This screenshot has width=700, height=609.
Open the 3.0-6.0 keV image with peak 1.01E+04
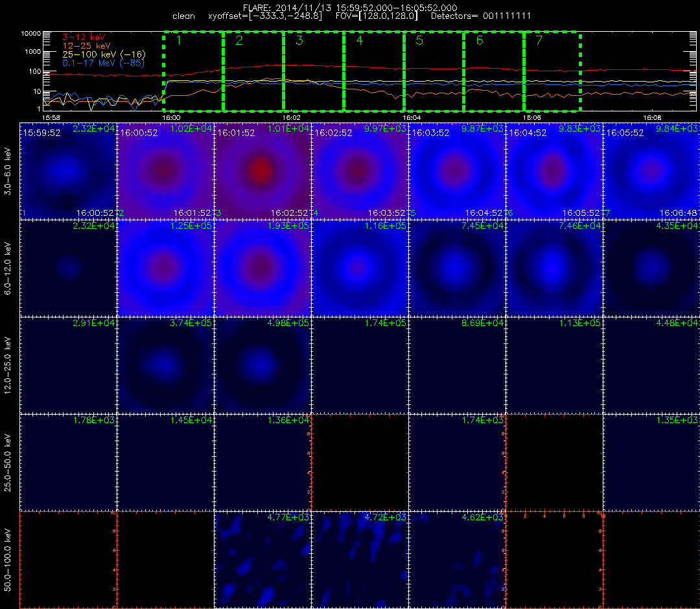(262, 171)
